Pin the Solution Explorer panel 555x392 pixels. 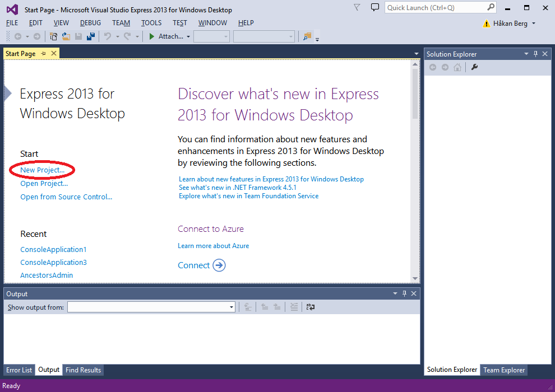pos(535,54)
